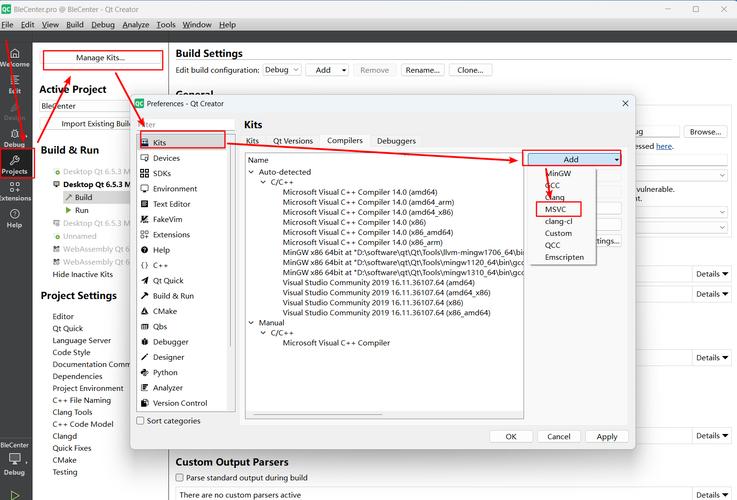Click the Browse button
This screenshot has width=737, height=500.
706,132
